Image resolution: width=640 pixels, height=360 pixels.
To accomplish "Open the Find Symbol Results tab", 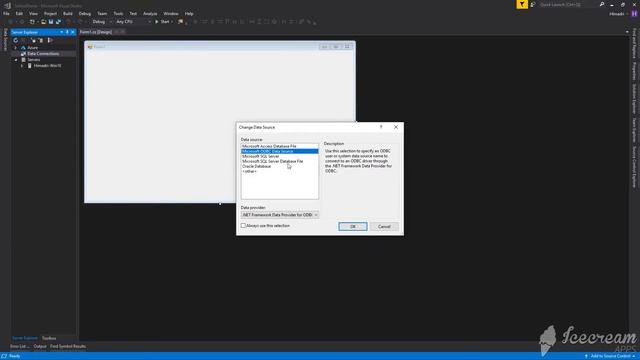I will tap(68, 346).
